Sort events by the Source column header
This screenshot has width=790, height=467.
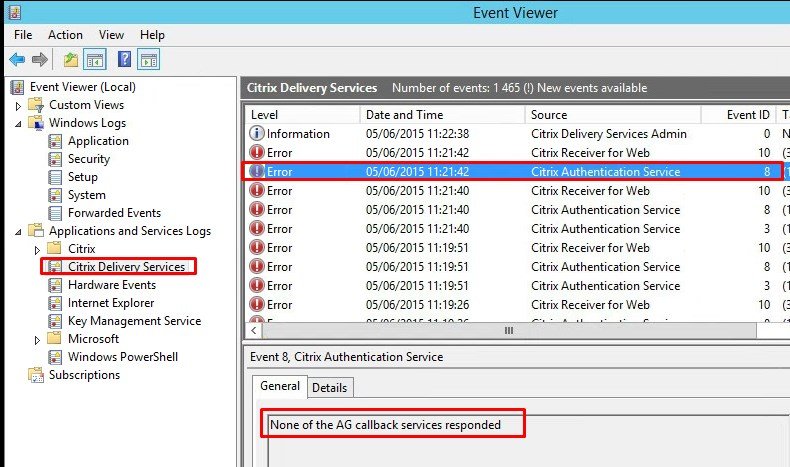549,115
